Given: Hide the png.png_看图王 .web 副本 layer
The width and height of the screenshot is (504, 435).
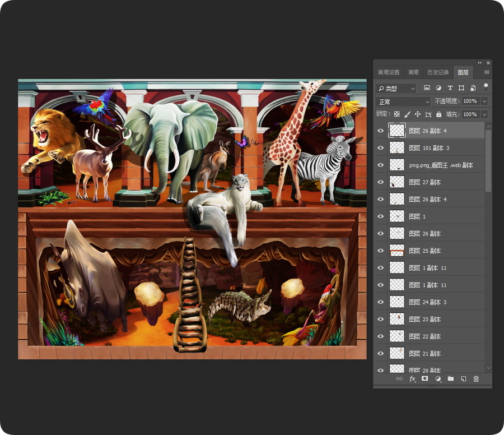Looking at the screenshot, I should coord(381,165).
